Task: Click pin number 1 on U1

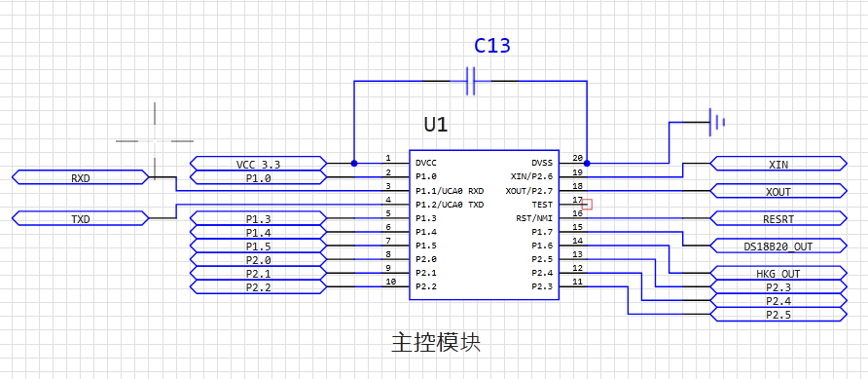Action: click(388, 159)
